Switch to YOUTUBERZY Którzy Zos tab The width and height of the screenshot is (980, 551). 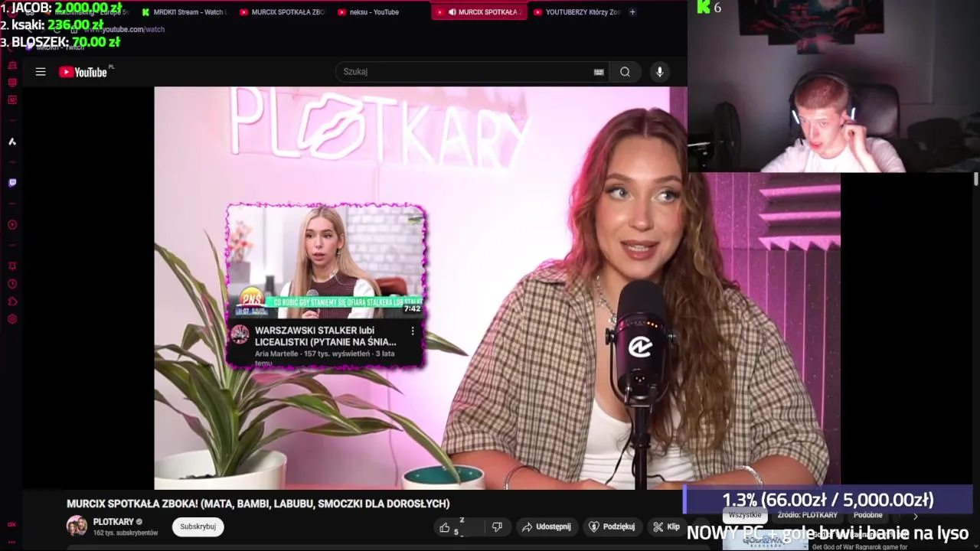click(577, 12)
